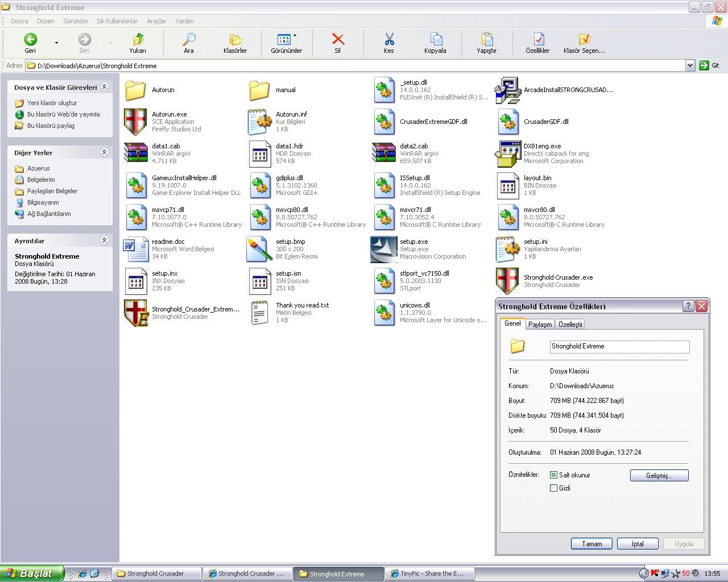Click the Tamam button
Viewport: 728px width, 582px height.
point(591,544)
